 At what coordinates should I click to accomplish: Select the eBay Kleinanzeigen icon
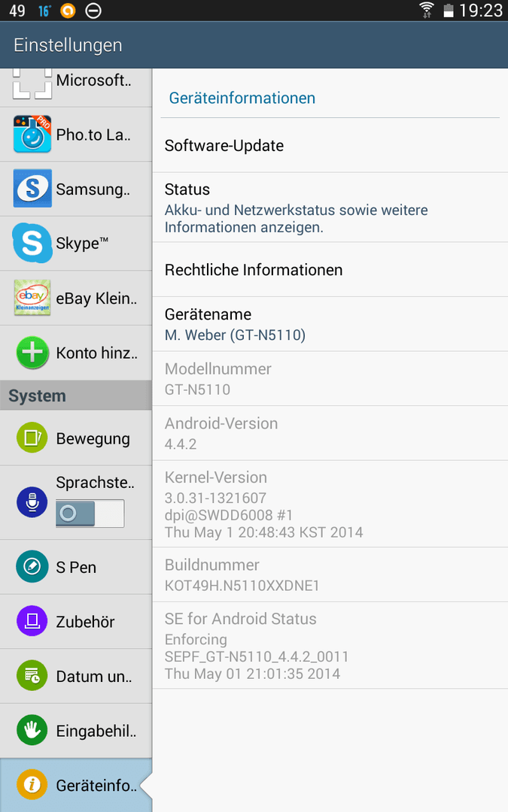tap(32, 297)
